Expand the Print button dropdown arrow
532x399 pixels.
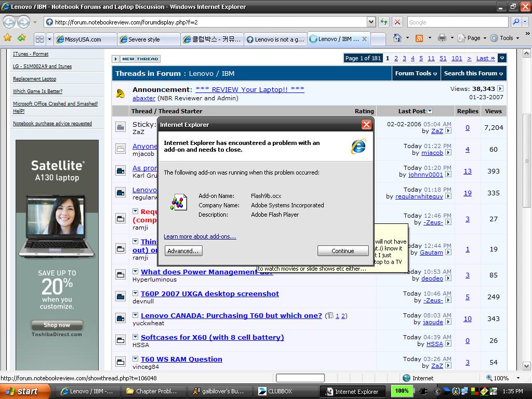point(452,38)
